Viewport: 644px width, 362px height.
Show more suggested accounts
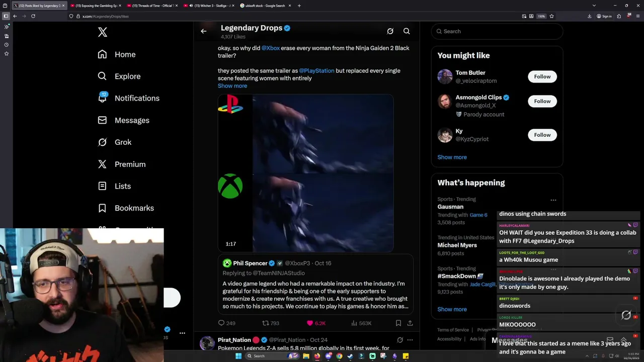click(452, 157)
